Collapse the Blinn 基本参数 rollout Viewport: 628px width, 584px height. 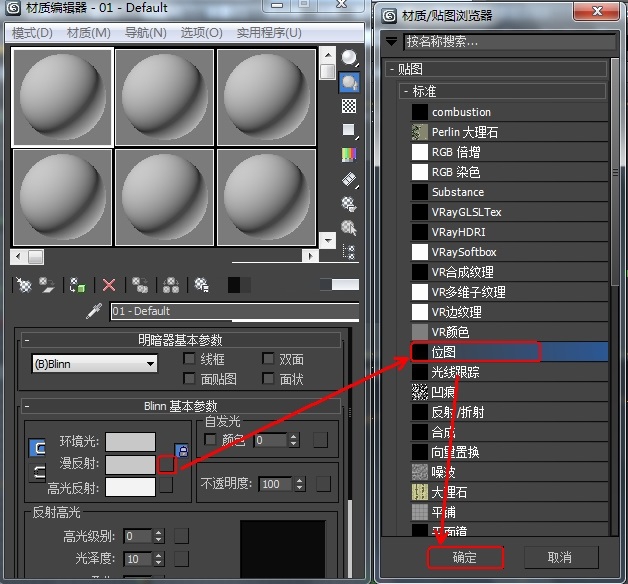[x=181, y=406]
